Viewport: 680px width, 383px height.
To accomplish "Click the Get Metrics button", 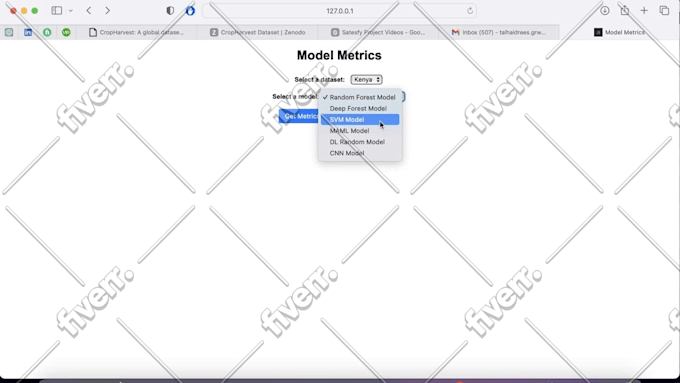I will [299, 116].
